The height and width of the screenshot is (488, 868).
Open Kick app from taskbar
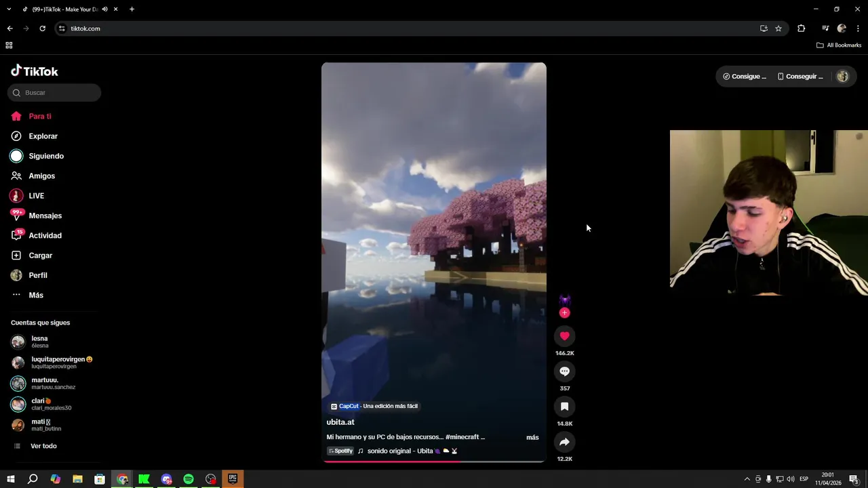coord(144,479)
